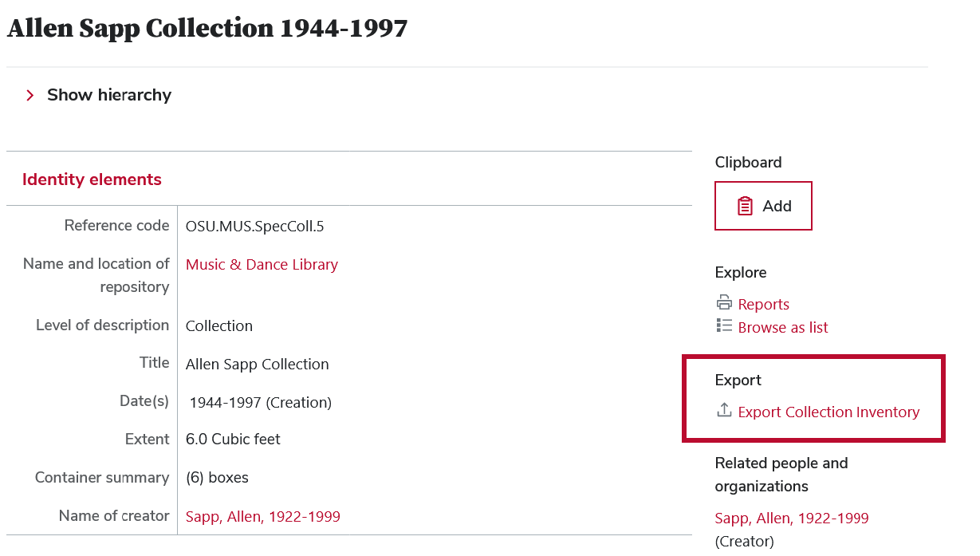Screen dimensions: 980x556
Task: Add the collection to the clipboard
Action: tap(763, 206)
